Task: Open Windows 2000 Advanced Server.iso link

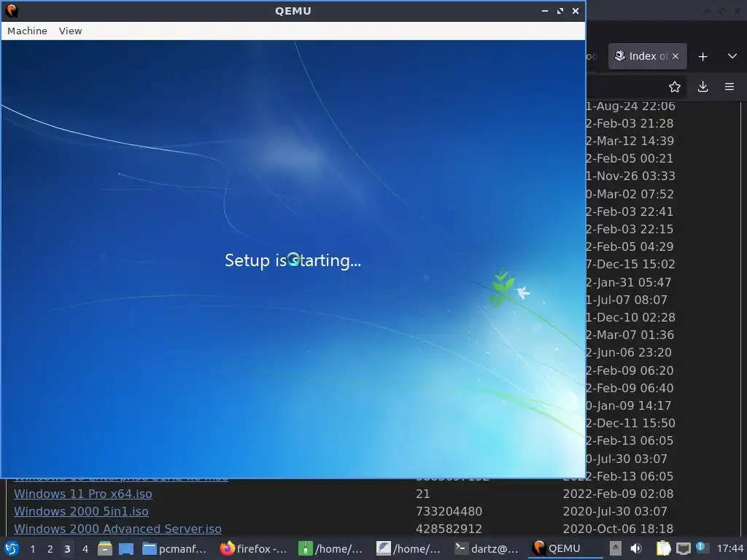Action: (117, 529)
